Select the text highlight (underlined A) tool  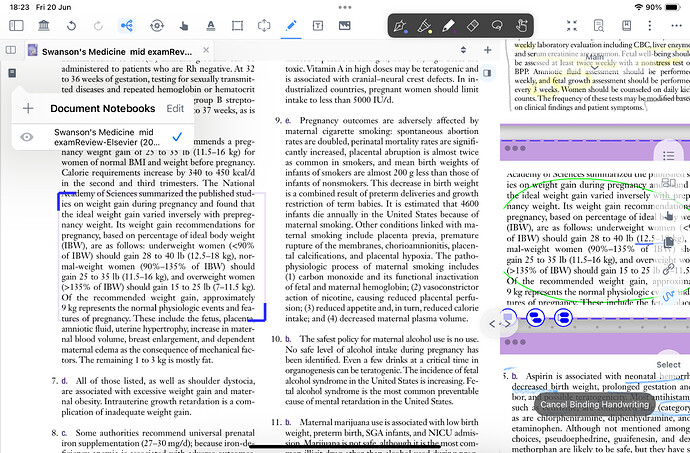coord(211,26)
